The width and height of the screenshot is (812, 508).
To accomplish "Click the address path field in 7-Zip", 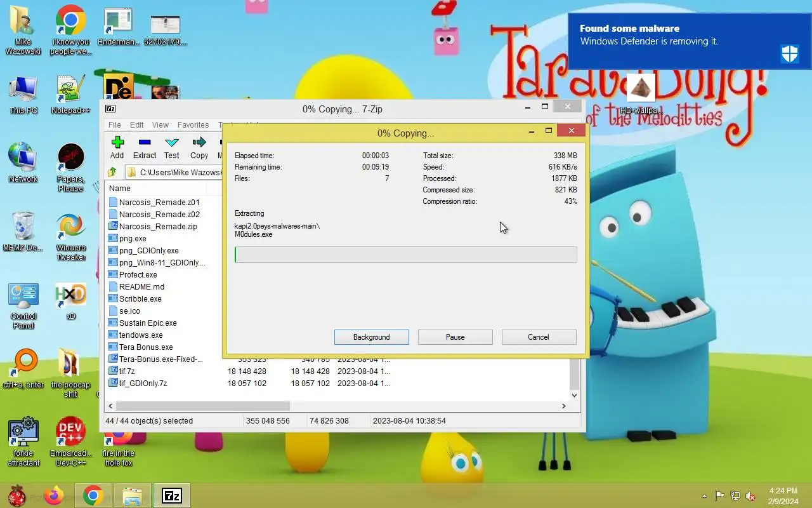I will [x=174, y=172].
